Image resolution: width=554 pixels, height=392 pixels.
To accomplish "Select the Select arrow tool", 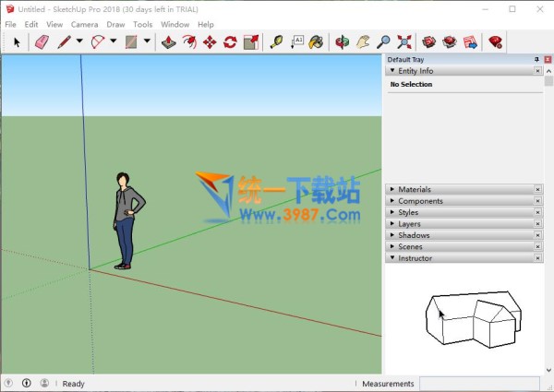I will click(x=17, y=42).
